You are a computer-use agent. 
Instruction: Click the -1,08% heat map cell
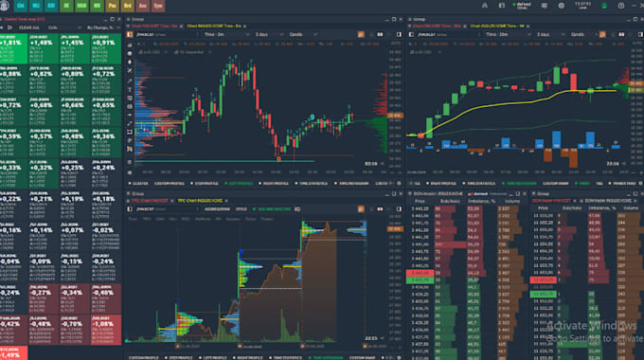tap(106, 330)
